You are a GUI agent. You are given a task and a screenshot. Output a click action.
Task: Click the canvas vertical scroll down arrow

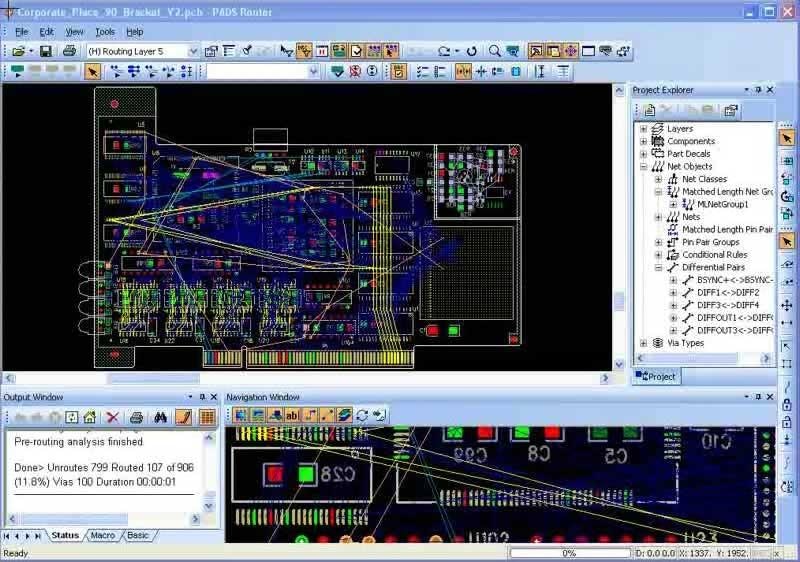(619, 365)
